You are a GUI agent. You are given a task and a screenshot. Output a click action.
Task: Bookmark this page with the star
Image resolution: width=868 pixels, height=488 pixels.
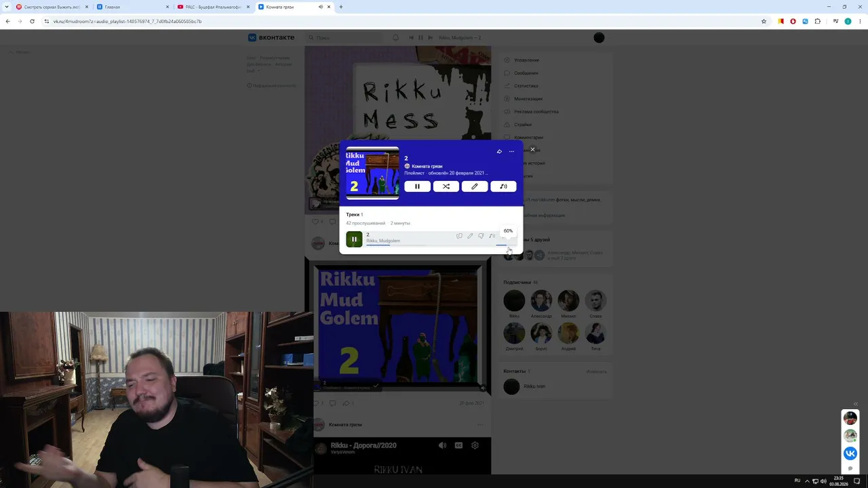tap(764, 21)
